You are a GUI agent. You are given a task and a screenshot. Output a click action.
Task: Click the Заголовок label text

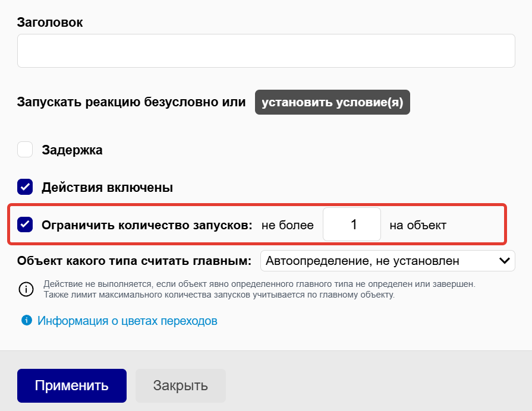[50, 23]
